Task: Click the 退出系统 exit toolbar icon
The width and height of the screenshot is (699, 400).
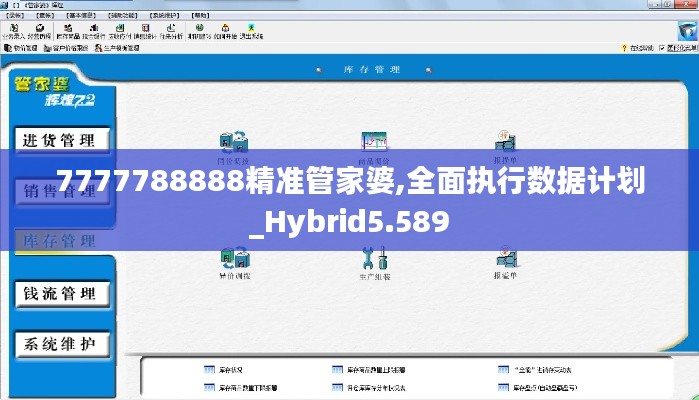Action: (251, 31)
